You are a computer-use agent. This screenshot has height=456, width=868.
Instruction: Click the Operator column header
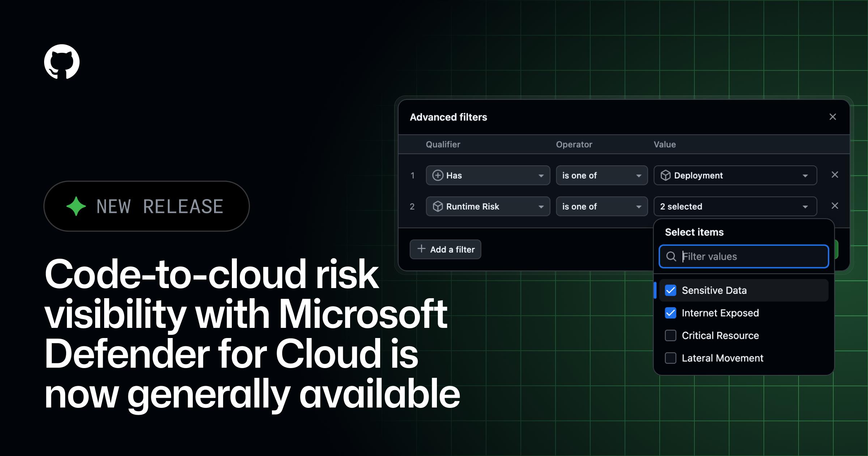click(x=574, y=144)
